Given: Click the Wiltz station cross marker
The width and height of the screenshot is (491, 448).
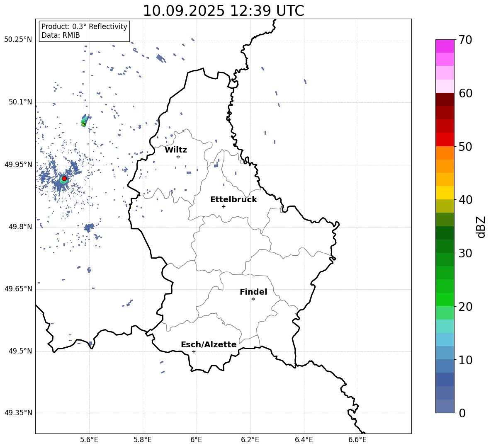Looking at the screenshot, I should (x=178, y=157).
